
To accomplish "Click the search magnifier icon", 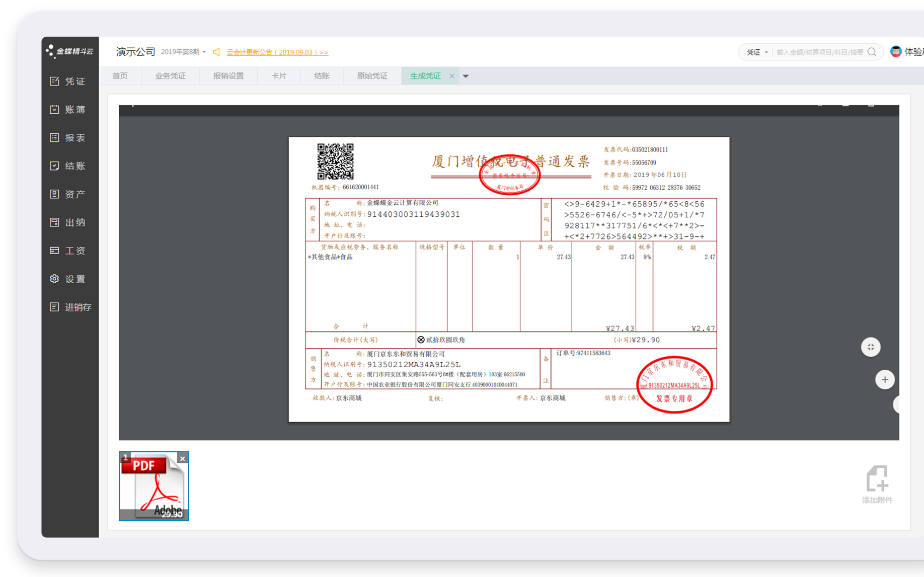I will [x=872, y=52].
